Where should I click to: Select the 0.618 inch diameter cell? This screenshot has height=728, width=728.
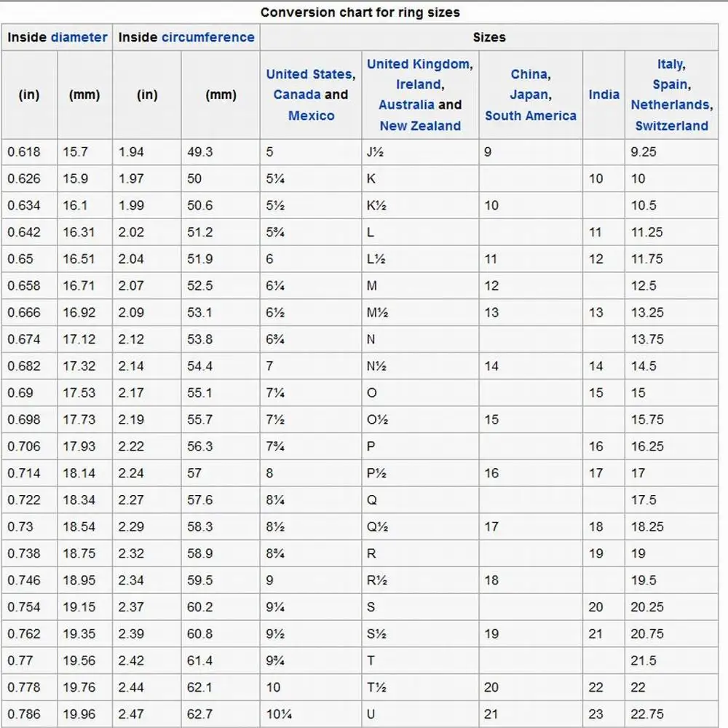pos(24,152)
